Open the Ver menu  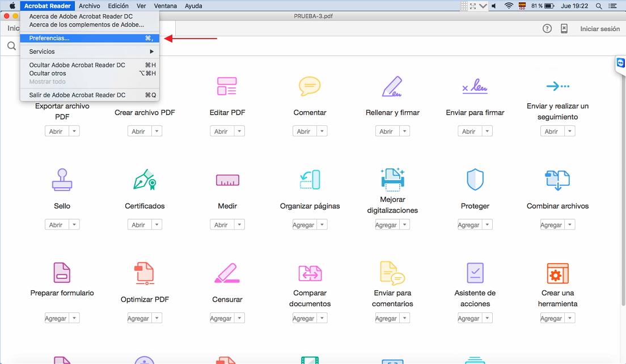[141, 6]
